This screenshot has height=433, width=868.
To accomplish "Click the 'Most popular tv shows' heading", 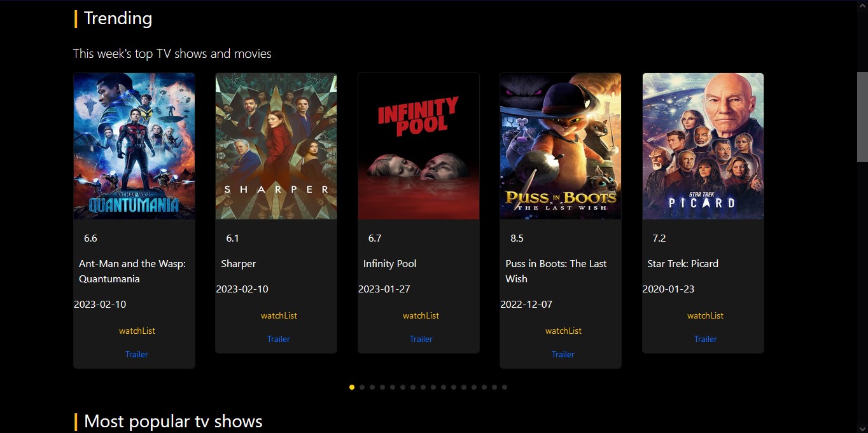I will pyautogui.click(x=173, y=421).
